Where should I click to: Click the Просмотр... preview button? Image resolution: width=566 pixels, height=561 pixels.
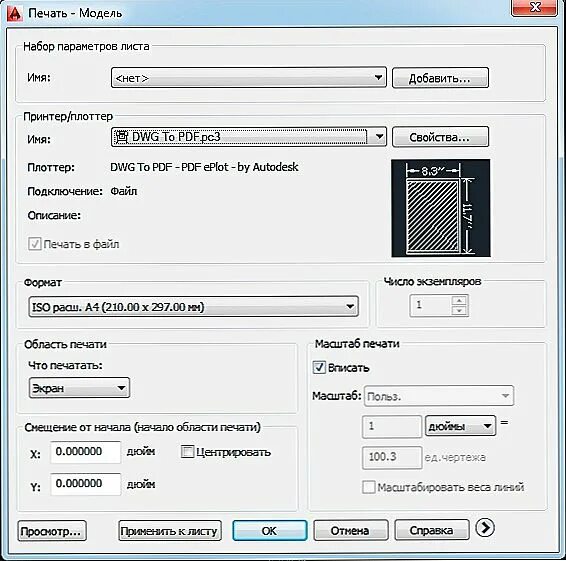52,531
